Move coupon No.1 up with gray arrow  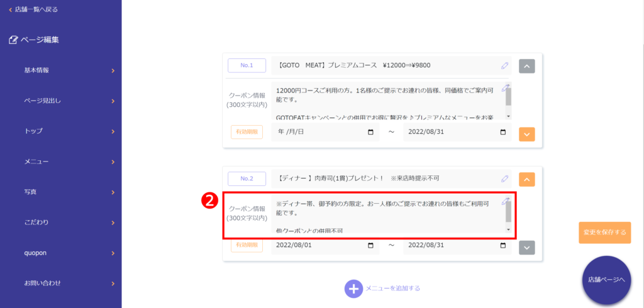526,66
